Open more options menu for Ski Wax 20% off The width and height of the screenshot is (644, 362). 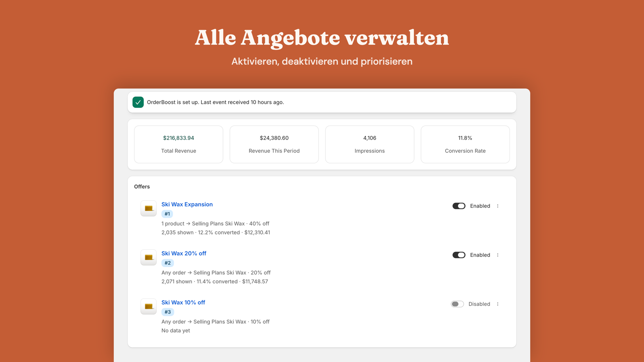point(498,255)
